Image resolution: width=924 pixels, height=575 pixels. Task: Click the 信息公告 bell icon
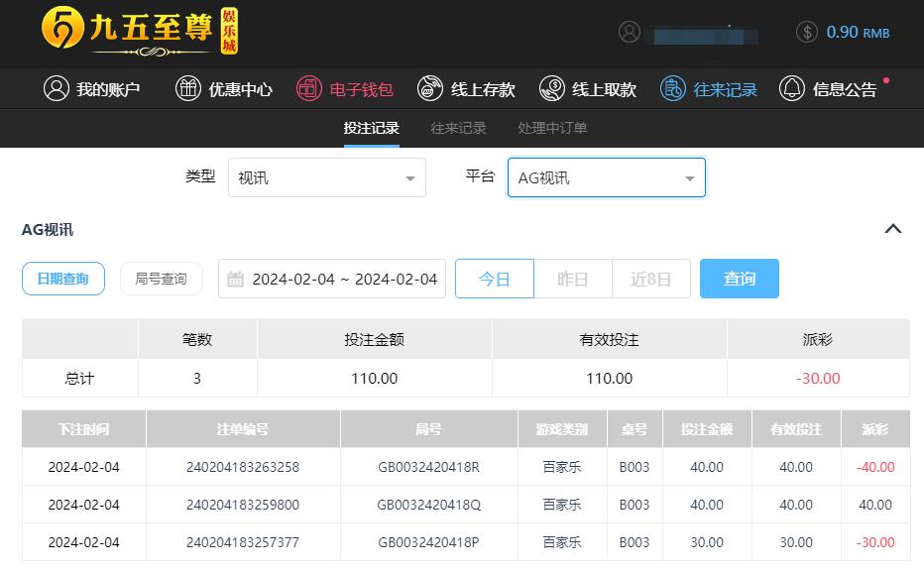tap(792, 88)
